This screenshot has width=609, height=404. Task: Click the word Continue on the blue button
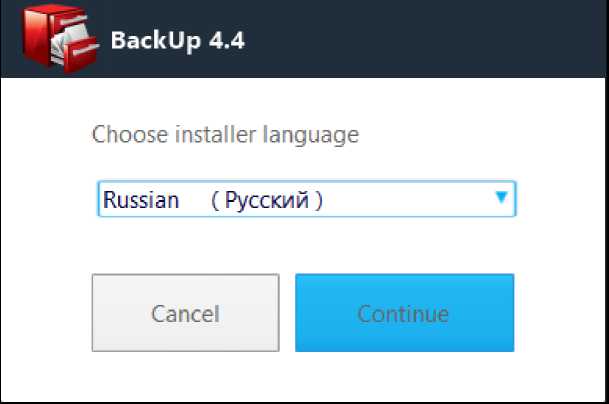pyautogui.click(x=404, y=314)
